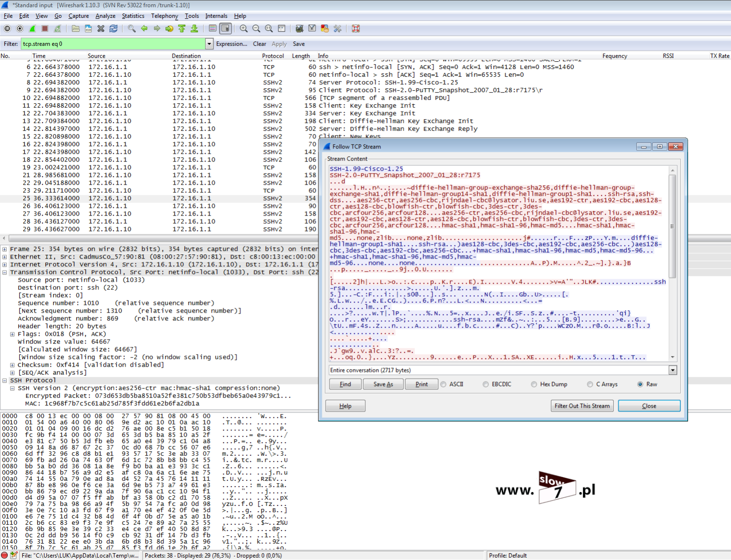Open the Internals menu

pos(216,16)
